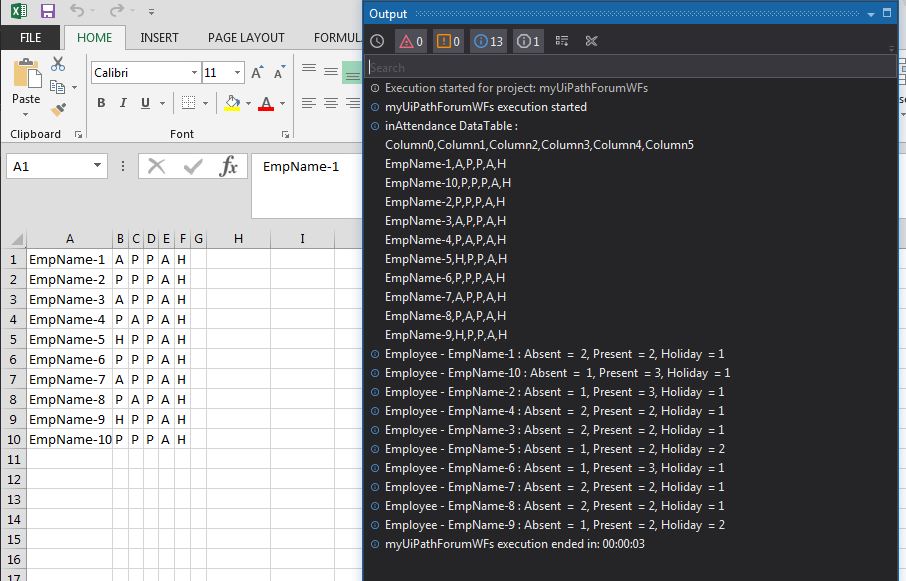Copy selection with the Copy icon
Viewport: 906px width, 581px height.
(x=57, y=87)
